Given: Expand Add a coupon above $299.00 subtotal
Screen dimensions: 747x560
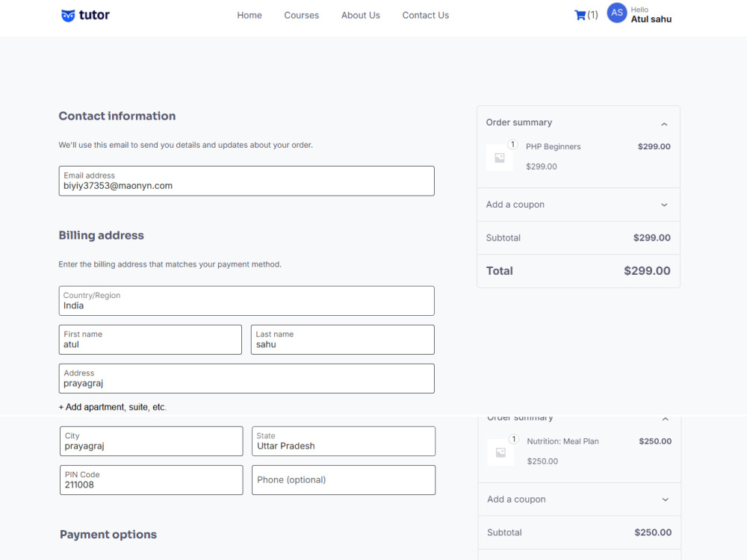Looking at the screenshot, I should 578,205.
